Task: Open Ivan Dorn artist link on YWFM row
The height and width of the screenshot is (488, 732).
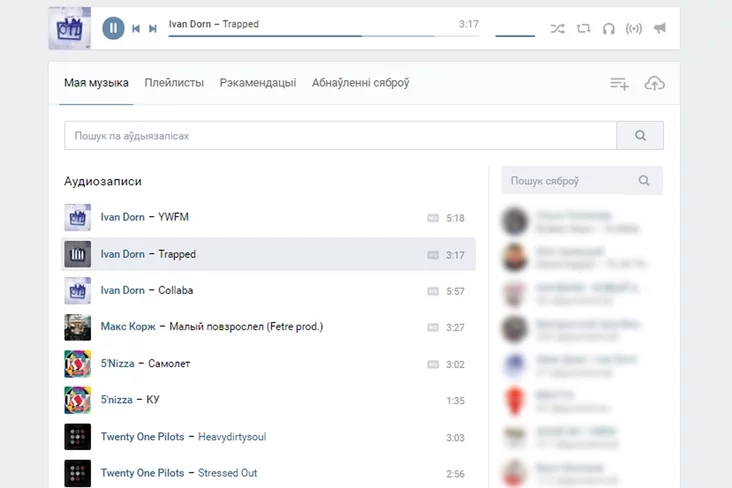Action: click(x=122, y=217)
